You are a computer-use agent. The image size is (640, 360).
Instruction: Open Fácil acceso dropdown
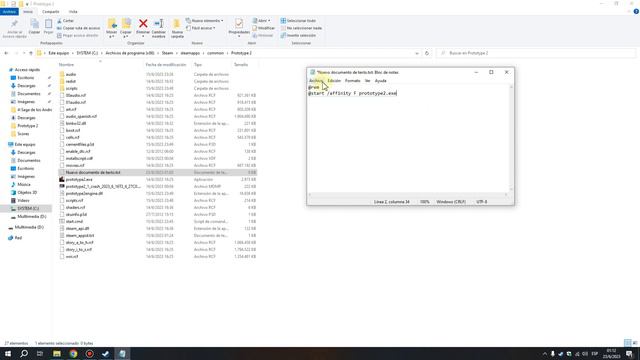pyautogui.click(x=201, y=28)
